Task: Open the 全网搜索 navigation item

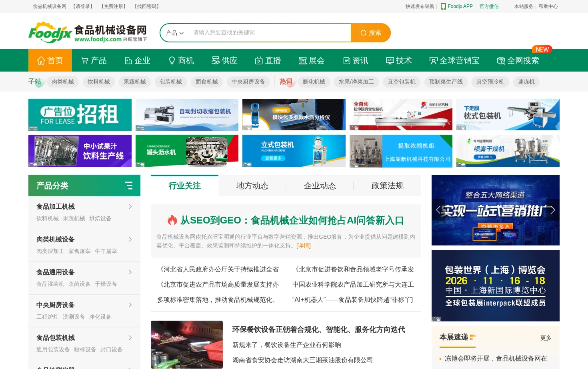Action: (x=518, y=60)
